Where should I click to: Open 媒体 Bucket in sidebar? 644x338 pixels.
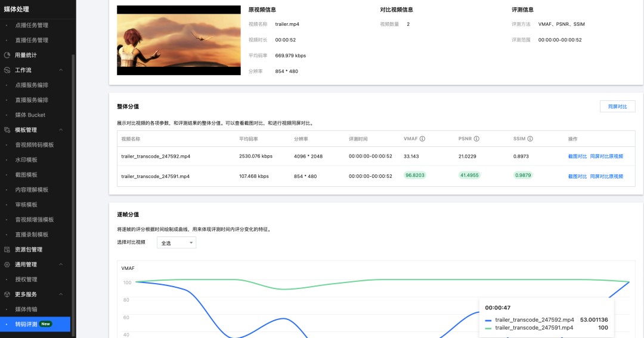30,115
